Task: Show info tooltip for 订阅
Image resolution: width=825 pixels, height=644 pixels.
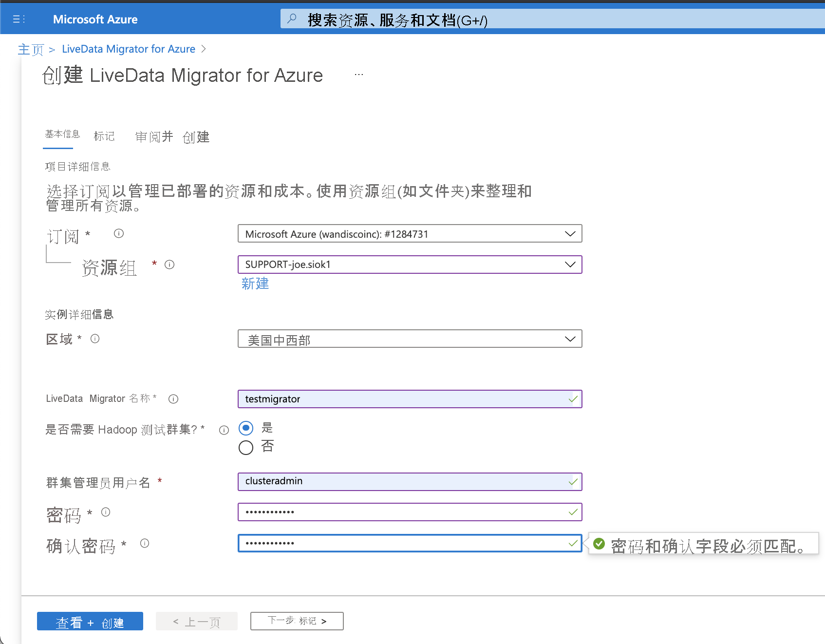Action: 119,233
